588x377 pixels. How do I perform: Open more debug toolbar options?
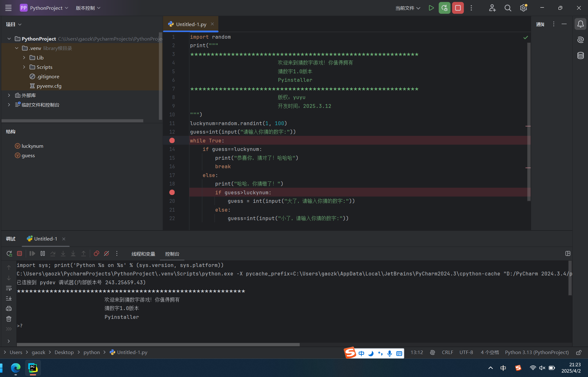click(117, 253)
